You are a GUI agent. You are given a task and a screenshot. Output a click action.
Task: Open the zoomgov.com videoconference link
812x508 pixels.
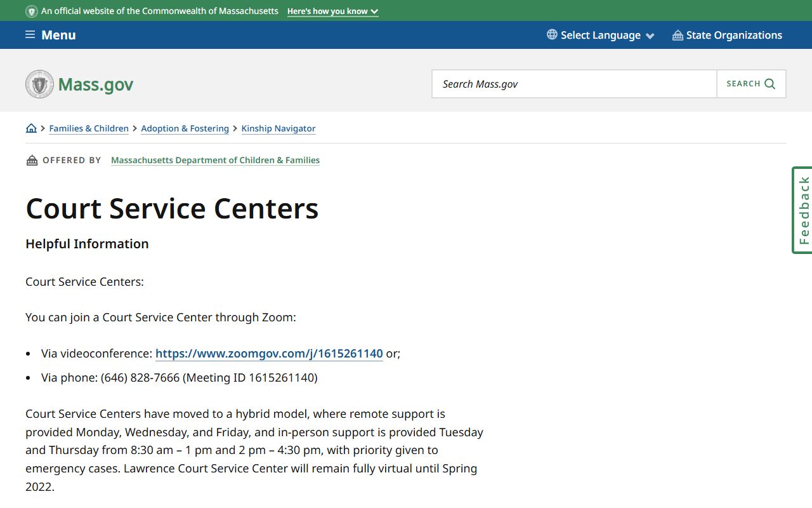269,354
